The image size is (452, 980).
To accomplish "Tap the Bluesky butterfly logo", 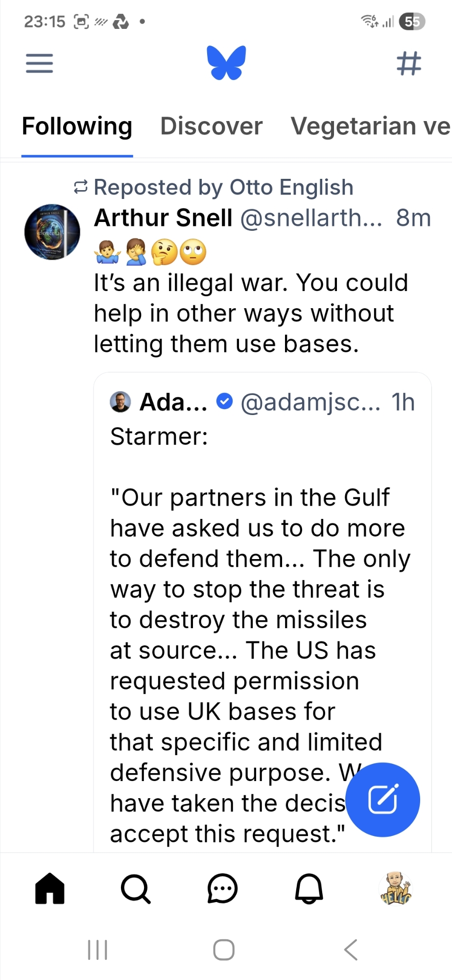I will [226, 63].
